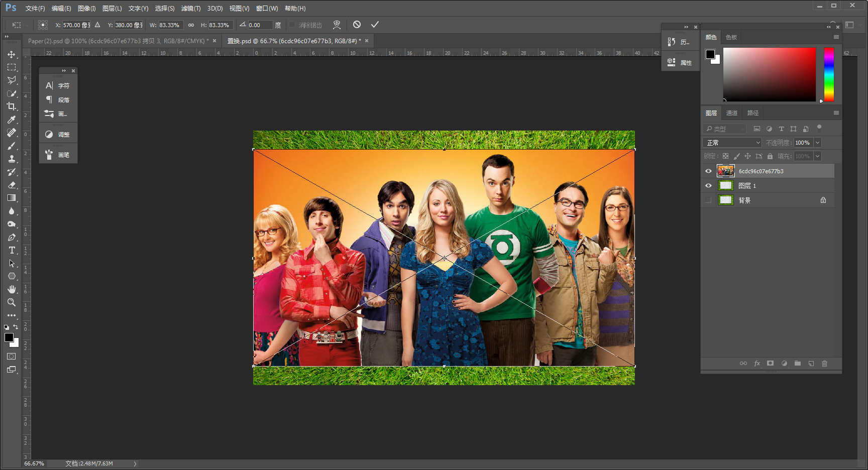This screenshot has height=470, width=868.
Task: Choose the Quick Selection tool
Action: point(12,93)
